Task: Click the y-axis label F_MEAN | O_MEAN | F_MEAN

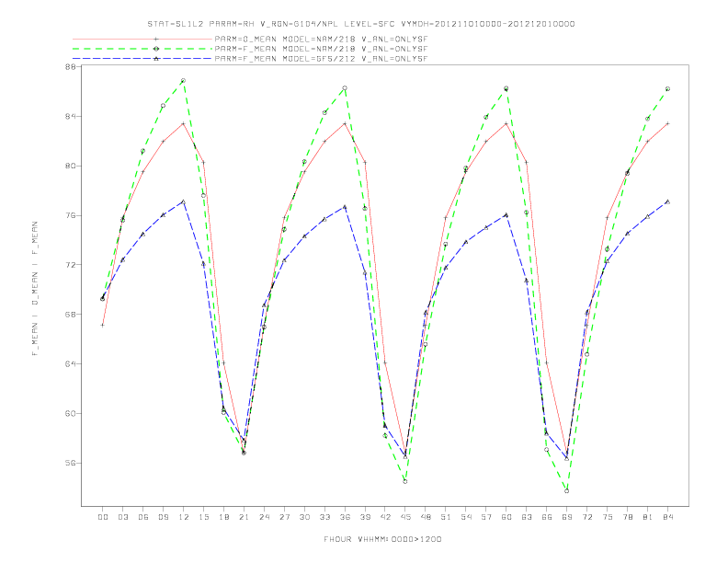Action: tap(35, 289)
